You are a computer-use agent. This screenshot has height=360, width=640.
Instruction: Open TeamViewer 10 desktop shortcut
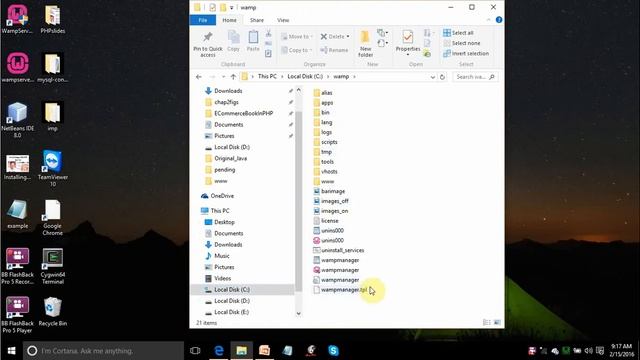tap(53, 169)
